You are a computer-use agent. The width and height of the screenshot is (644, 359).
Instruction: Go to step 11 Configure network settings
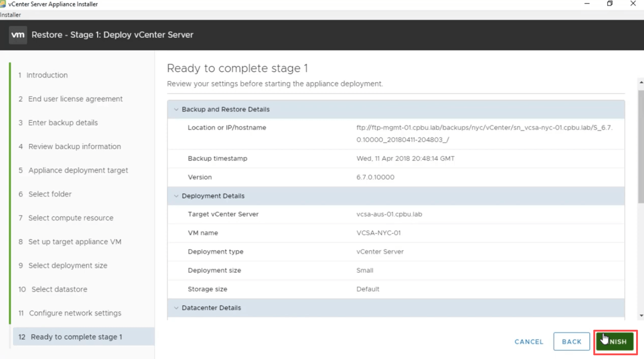click(x=70, y=313)
